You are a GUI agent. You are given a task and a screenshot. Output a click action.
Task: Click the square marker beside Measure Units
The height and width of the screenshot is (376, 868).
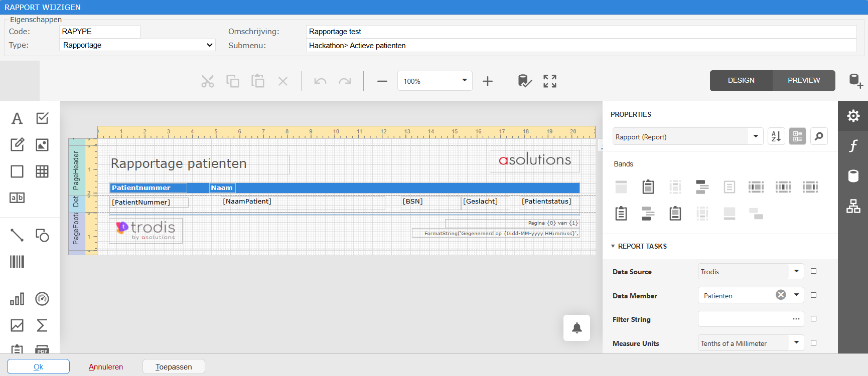tap(814, 343)
